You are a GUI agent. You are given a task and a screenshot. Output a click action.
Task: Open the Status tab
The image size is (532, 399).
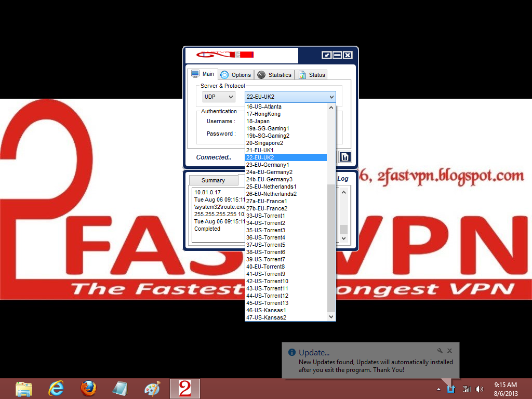click(311, 75)
